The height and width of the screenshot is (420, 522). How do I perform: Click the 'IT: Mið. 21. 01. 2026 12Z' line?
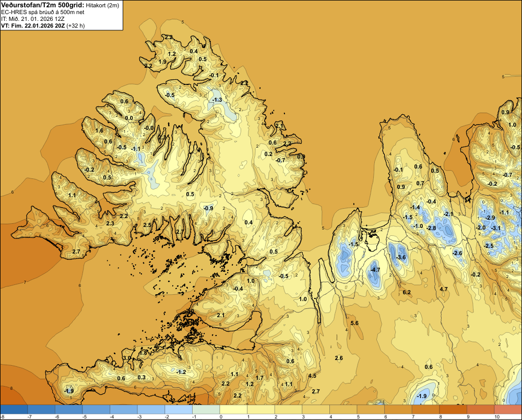tap(32, 19)
